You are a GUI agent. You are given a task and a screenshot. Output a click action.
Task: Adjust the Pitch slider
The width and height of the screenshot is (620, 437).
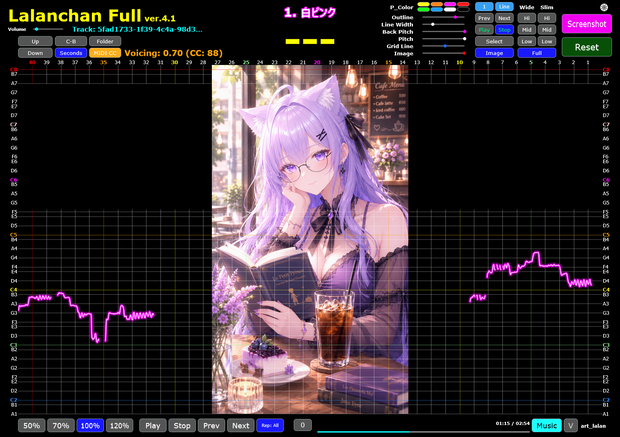point(444,39)
